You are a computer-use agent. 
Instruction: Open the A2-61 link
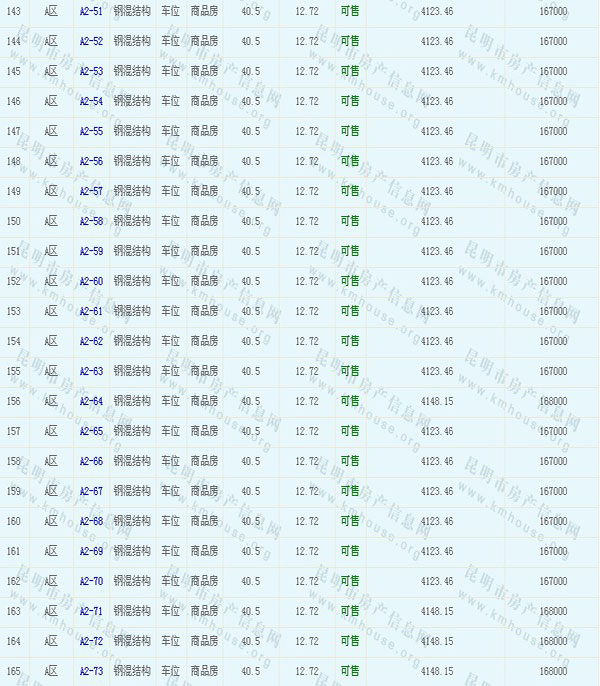(x=91, y=311)
